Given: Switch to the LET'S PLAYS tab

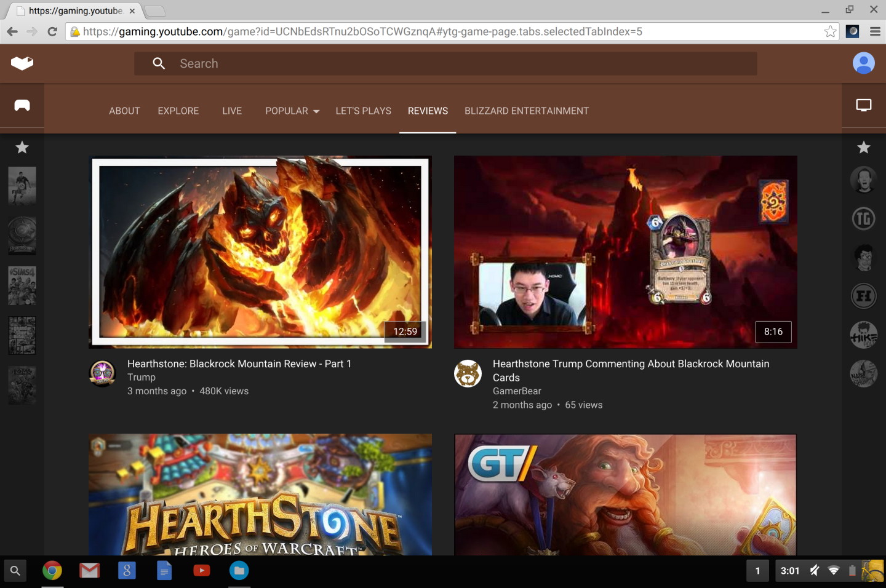Looking at the screenshot, I should (x=363, y=111).
